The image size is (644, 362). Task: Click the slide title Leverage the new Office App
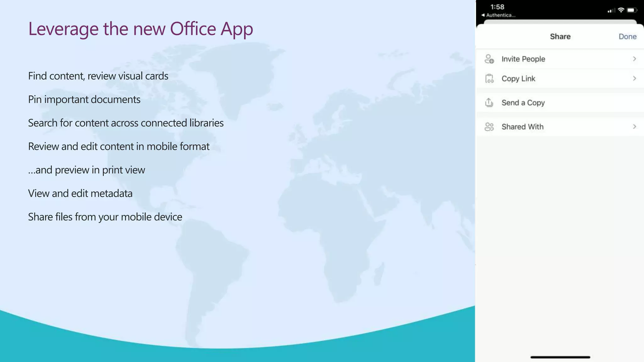[x=141, y=29]
